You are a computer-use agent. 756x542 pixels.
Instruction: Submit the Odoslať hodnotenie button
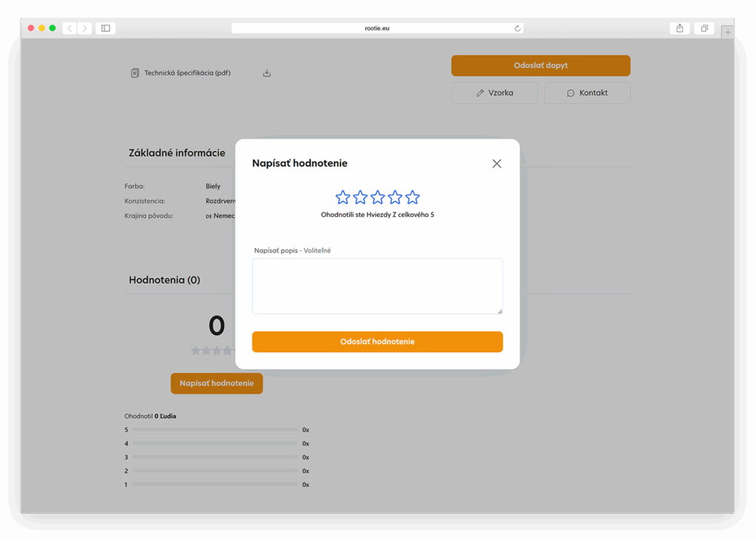click(x=377, y=341)
